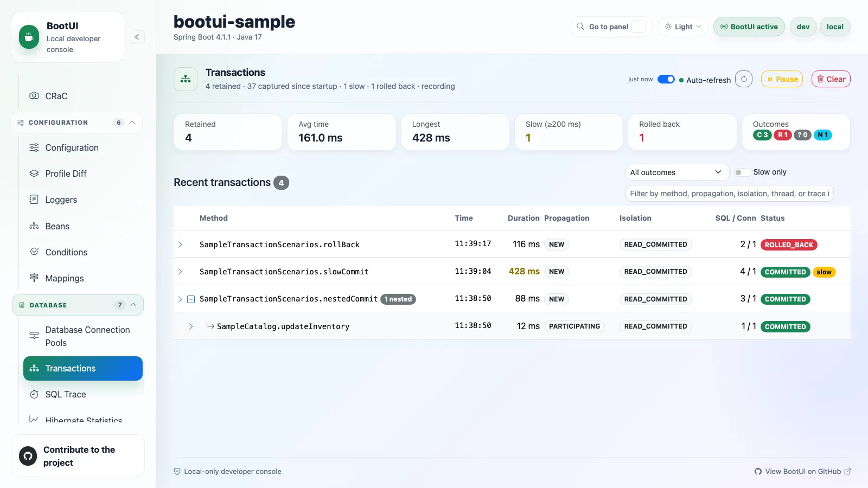Click the GitHub icon in Contribute card

coord(28,456)
